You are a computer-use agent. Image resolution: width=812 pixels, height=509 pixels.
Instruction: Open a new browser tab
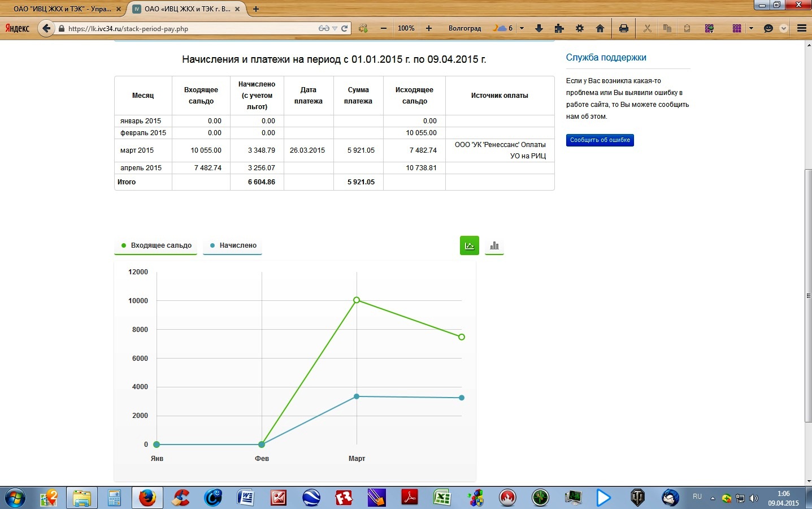(x=256, y=9)
